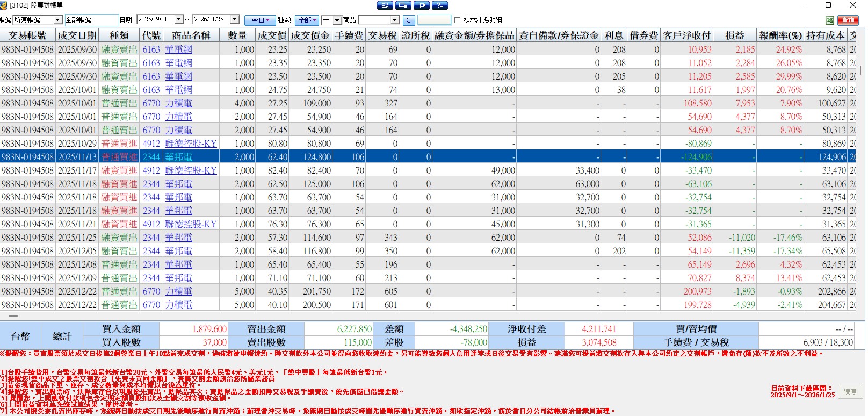Focus the 全部帳號 input field
This screenshot has width=868, height=416.
tap(91, 20)
